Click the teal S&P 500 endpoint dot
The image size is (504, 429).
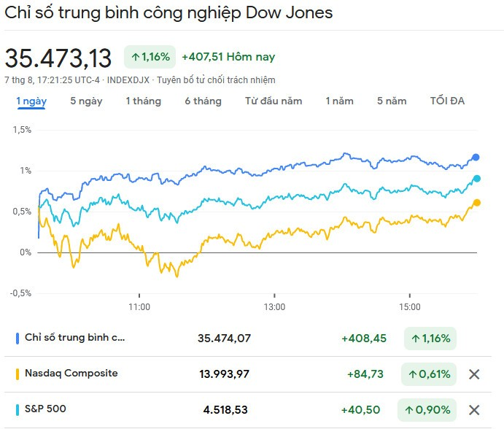click(x=477, y=178)
